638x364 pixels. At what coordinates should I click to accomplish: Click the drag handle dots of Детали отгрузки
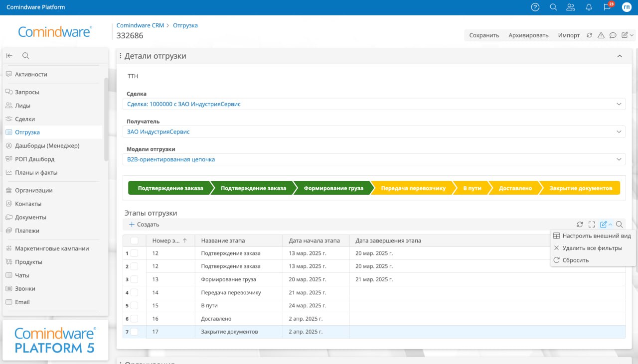[x=121, y=56]
